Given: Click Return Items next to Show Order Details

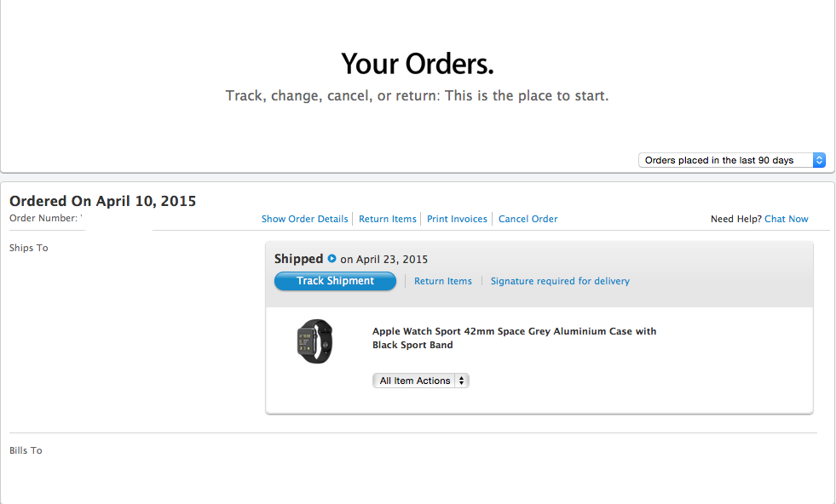Looking at the screenshot, I should click(388, 219).
